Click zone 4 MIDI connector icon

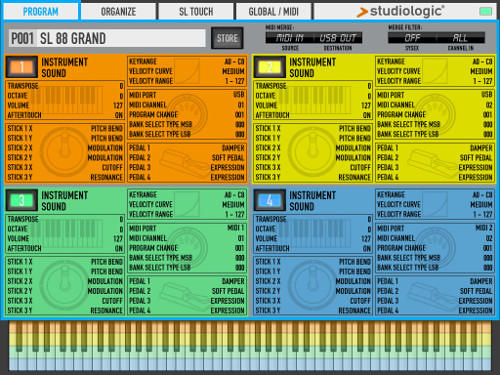pos(435,247)
